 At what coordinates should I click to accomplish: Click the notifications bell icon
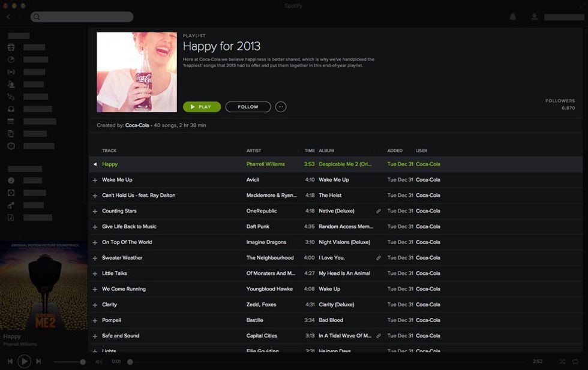click(x=512, y=17)
